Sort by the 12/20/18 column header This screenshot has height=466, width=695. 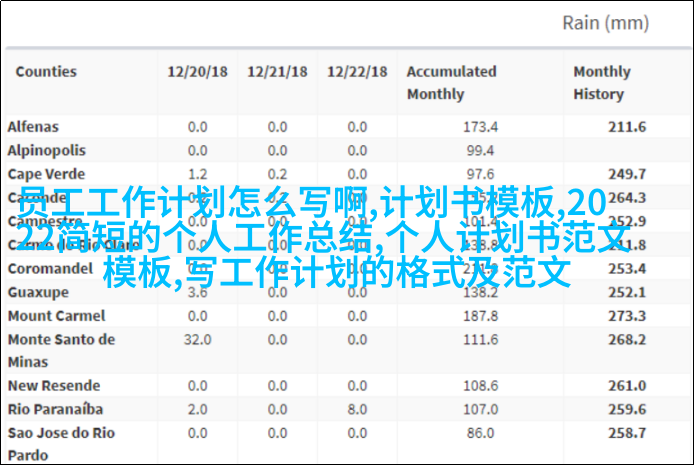click(x=197, y=72)
